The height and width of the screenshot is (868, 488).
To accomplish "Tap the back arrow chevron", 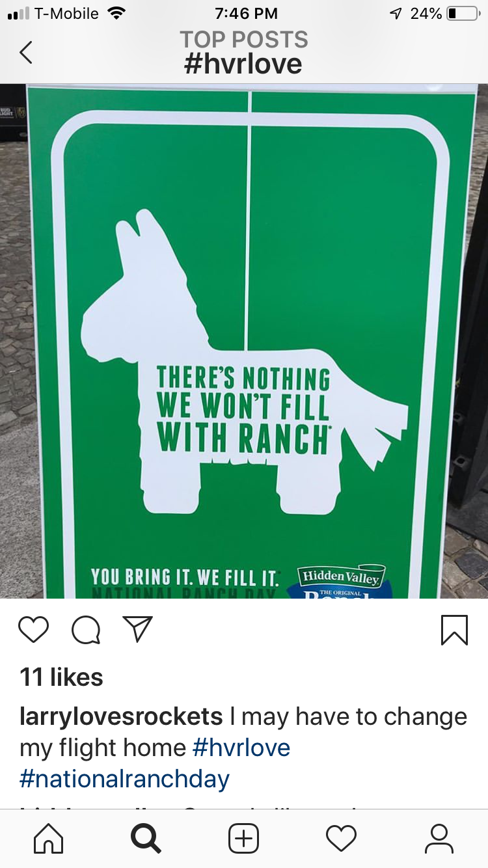I will pyautogui.click(x=26, y=52).
